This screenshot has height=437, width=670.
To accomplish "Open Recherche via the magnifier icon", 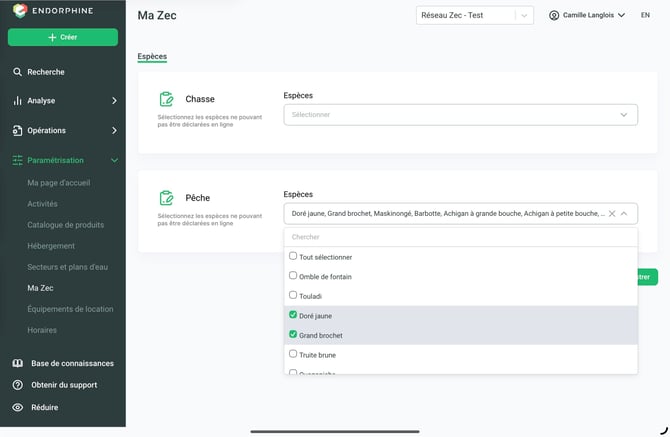I will point(17,72).
